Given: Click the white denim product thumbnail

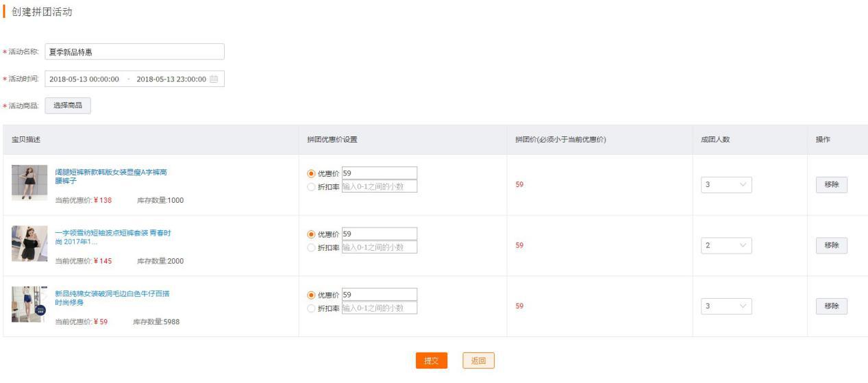Looking at the screenshot, I should click(x=29, y=304).
